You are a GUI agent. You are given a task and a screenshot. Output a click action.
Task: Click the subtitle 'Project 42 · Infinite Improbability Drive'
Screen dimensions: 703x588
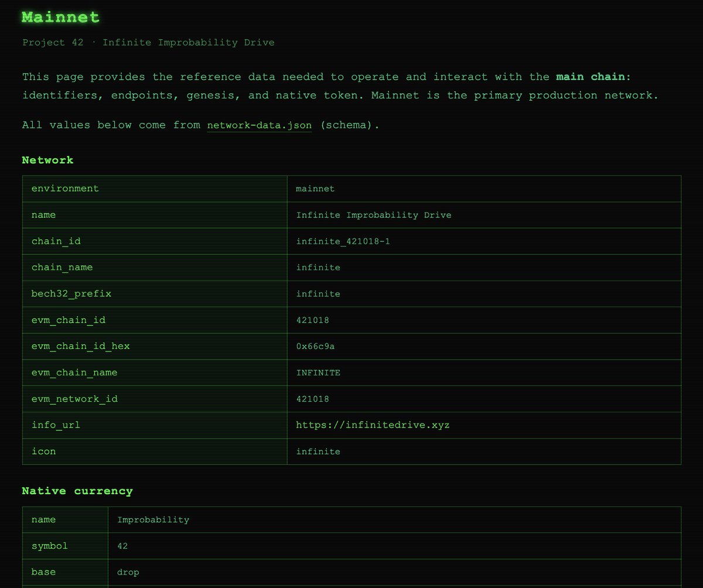[x=148, y=42]
